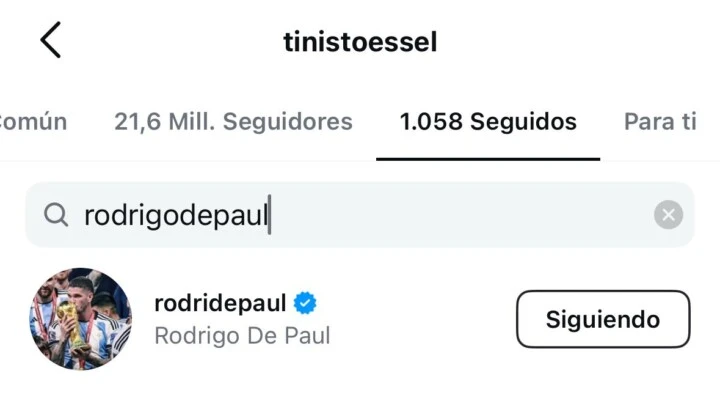This screenshot has width=720, height=409.
Task: Tap the back arrow icon
Action: (51, 40)
